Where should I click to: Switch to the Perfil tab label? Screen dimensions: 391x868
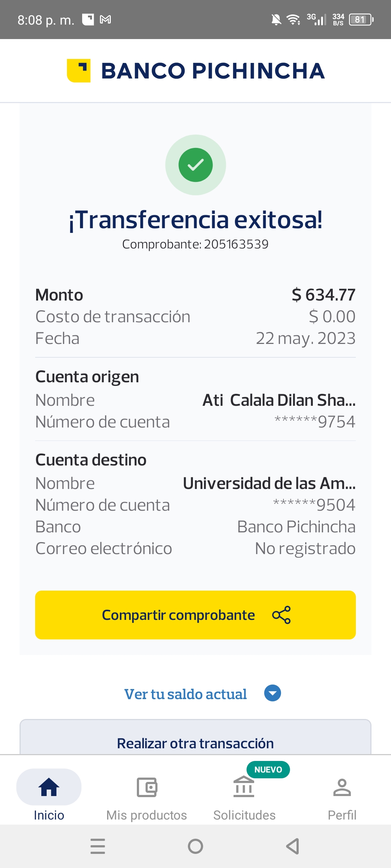click(x=342, y=815)
